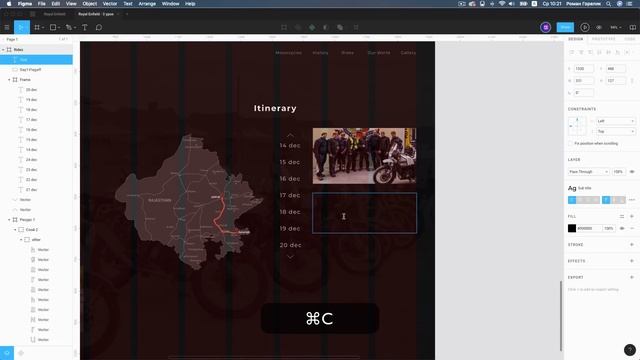The width and height of the screenshot is (640, 360).
Task: Click the align right icon
Action: click(590, 52)
